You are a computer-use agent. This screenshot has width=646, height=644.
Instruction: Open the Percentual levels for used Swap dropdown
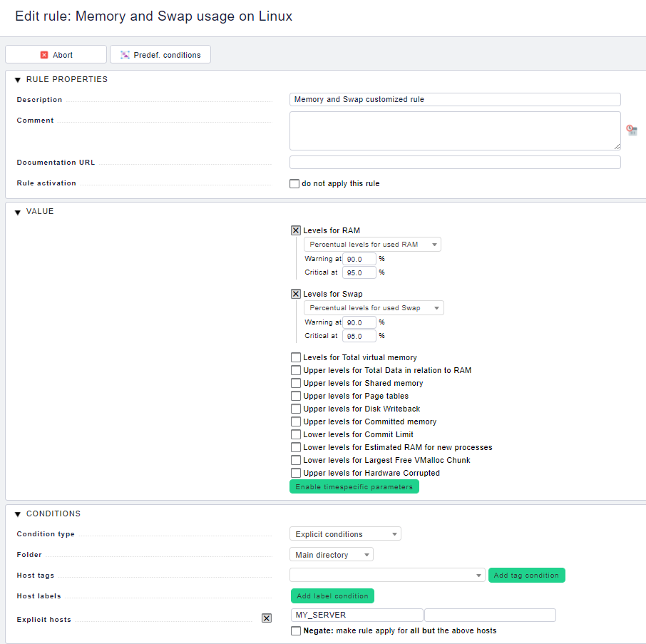(373, 307)
